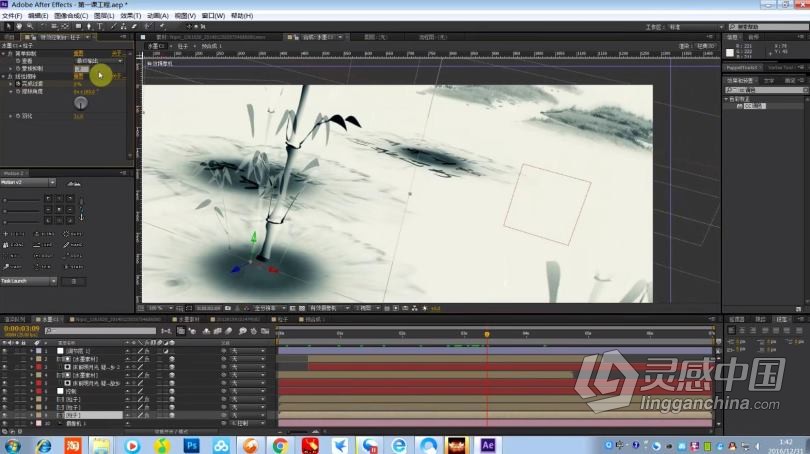Toggle visibility eye for layer 10 摄像机
The image size is (810, 454).
(5, 423)
